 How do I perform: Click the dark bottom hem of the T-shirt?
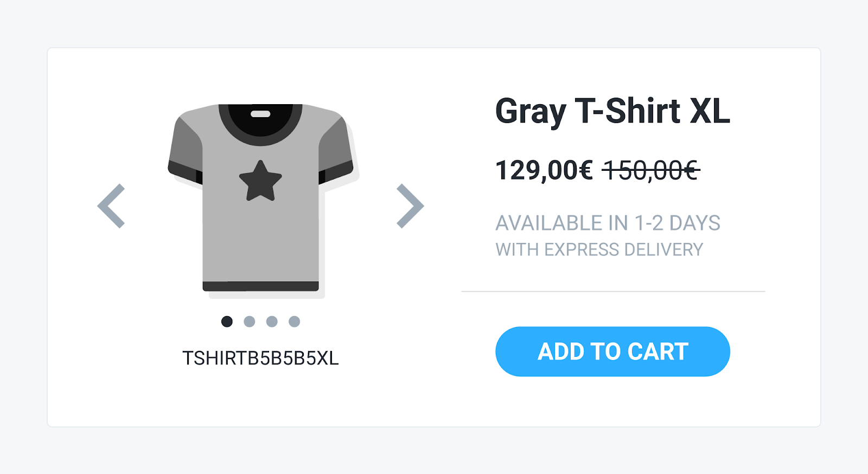[260, 286]
